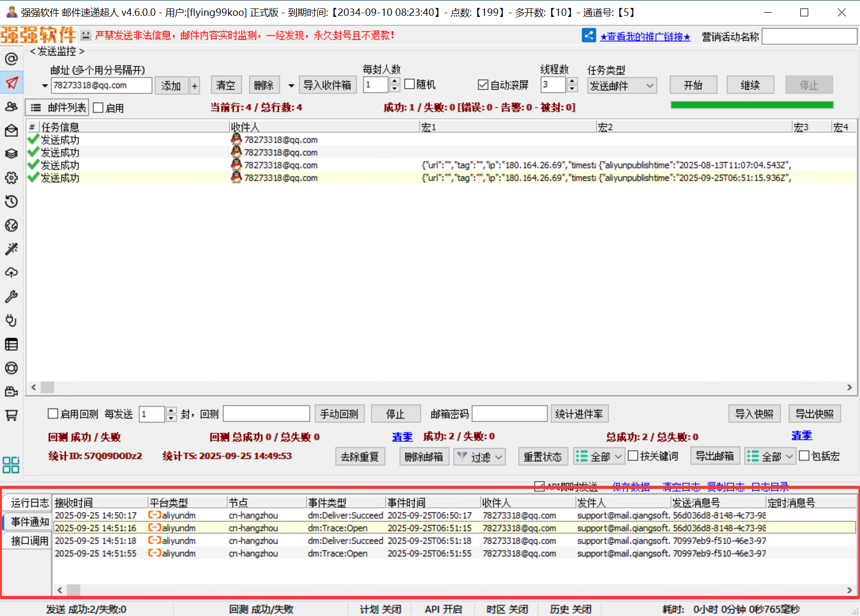The height and width of the screenshot is (616, 860).
Task: Expand the dropdown arrow beside 导入收件箱
Action: click(291, 86)
